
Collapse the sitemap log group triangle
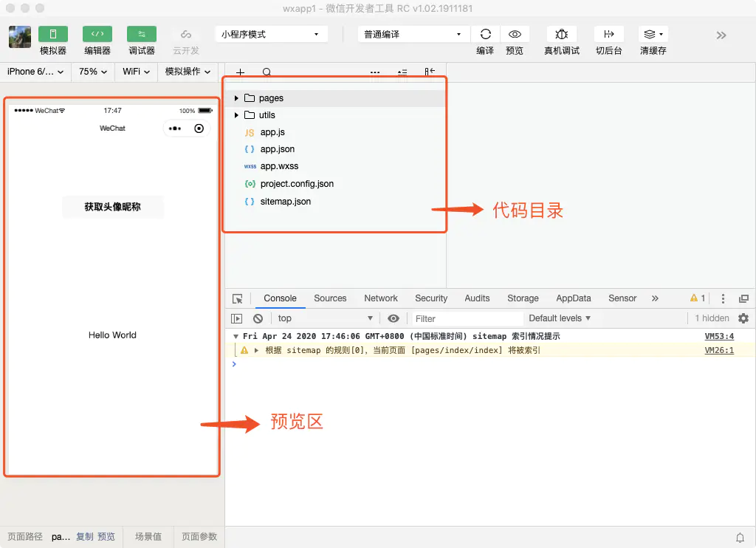(x=236, y=336)
